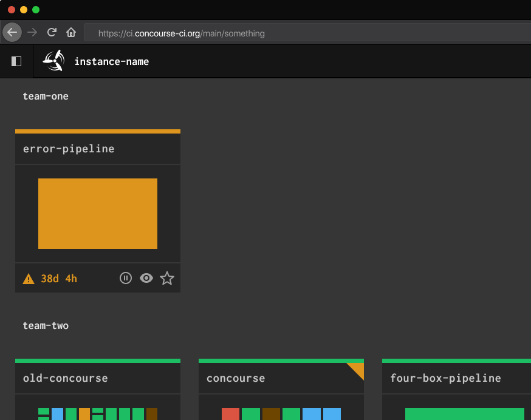Click the Concourse logo in the top navbar

53,61
